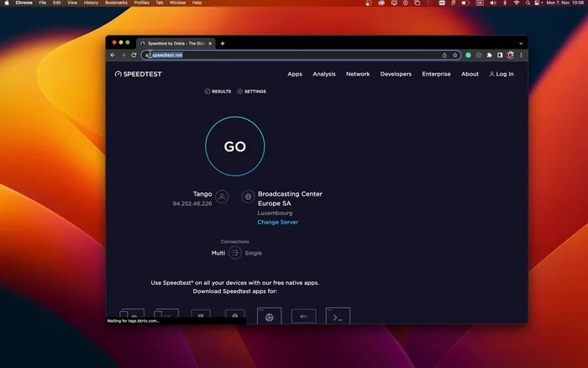This screenshot has width=588, height=368.
Task: Click Log In in site header
Action: tap(501, 74)
